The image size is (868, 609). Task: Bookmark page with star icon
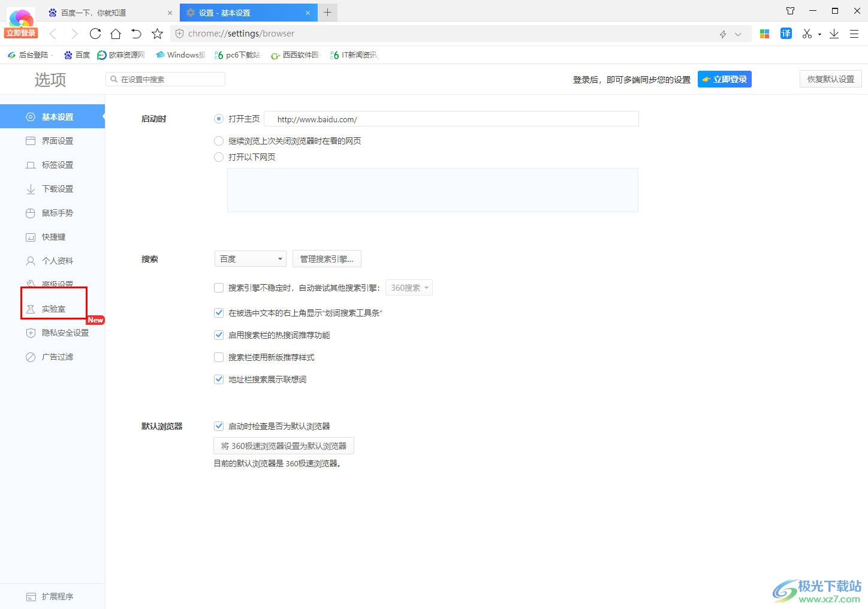pos(157,34)
